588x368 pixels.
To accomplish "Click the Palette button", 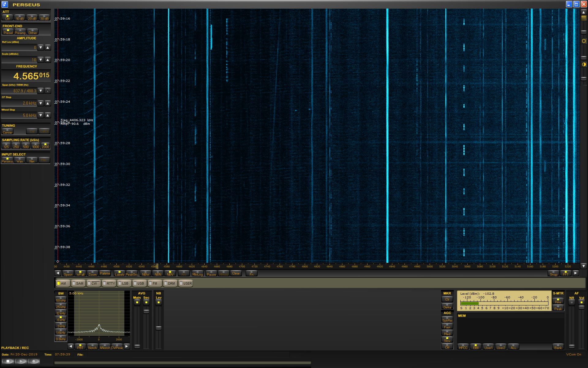I will click(x=105, y=273).
